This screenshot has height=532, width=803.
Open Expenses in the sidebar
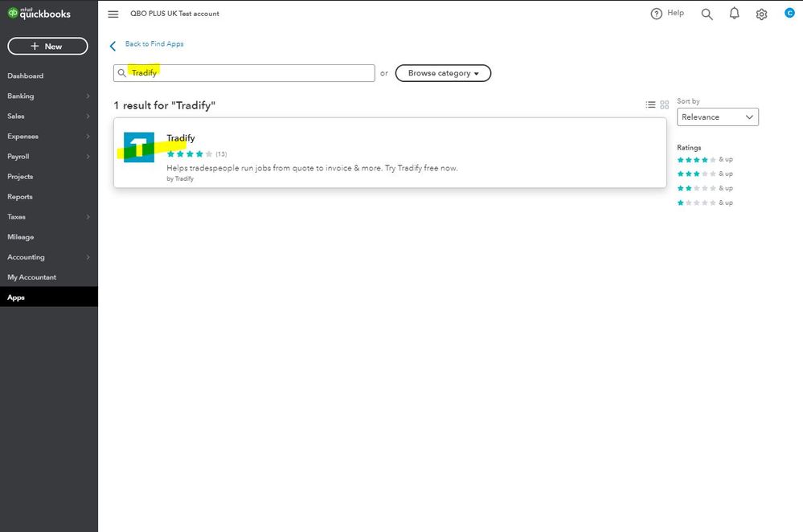pos(23,136)
